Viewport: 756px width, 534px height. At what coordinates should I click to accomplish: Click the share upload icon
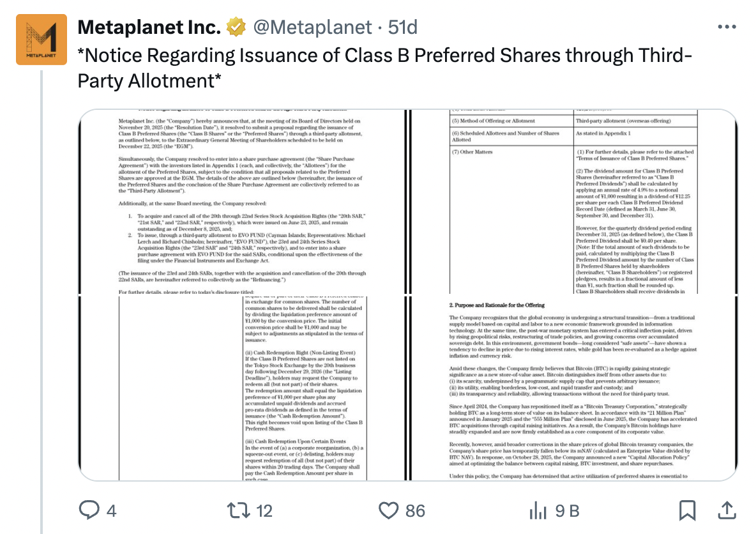pyautogui.click(x=727, y=510)
